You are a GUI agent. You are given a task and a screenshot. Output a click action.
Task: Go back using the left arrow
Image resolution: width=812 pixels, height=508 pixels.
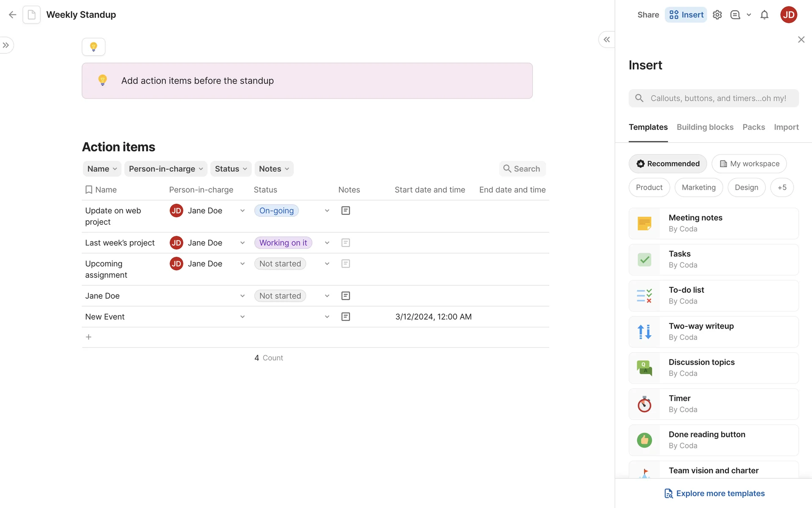[x=12, y=15]
